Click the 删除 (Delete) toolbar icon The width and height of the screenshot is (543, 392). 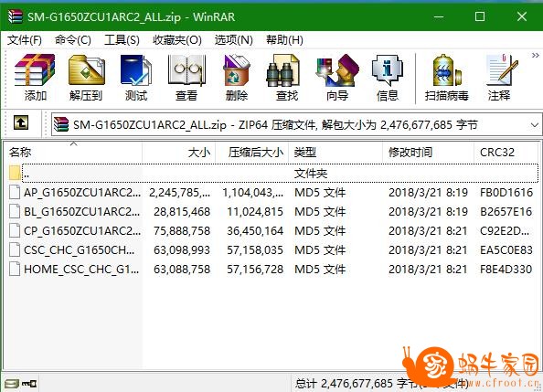click(x=237, y=78)
